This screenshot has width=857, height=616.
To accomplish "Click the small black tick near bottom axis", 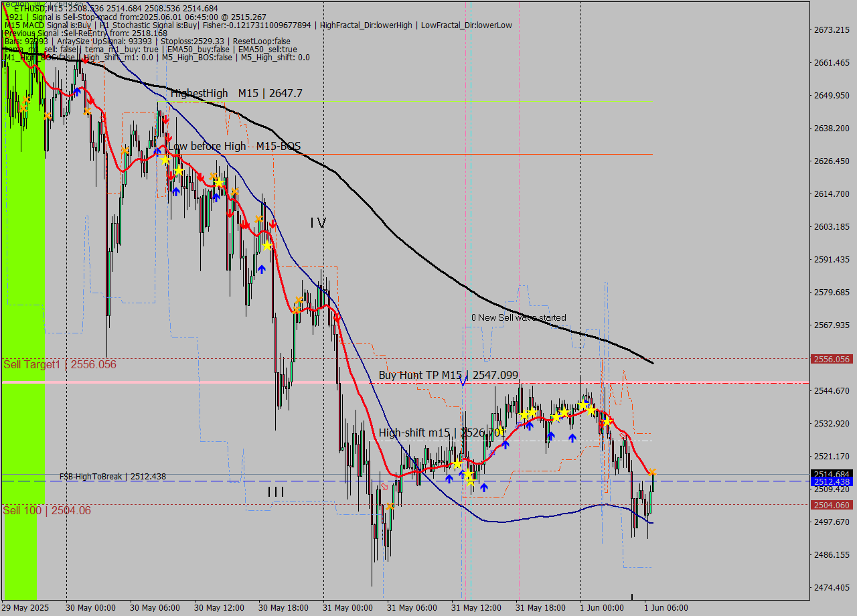I will [631, 596].
